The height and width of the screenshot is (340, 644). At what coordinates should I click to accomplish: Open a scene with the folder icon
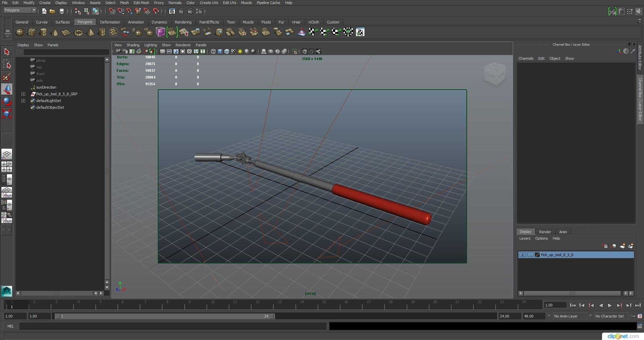[52, 11]
